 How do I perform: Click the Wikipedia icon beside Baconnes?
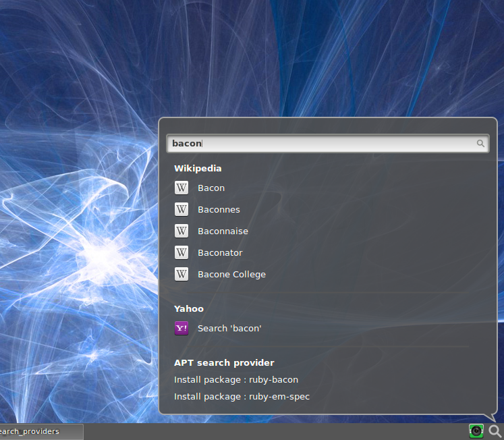(x=181, y=209)
